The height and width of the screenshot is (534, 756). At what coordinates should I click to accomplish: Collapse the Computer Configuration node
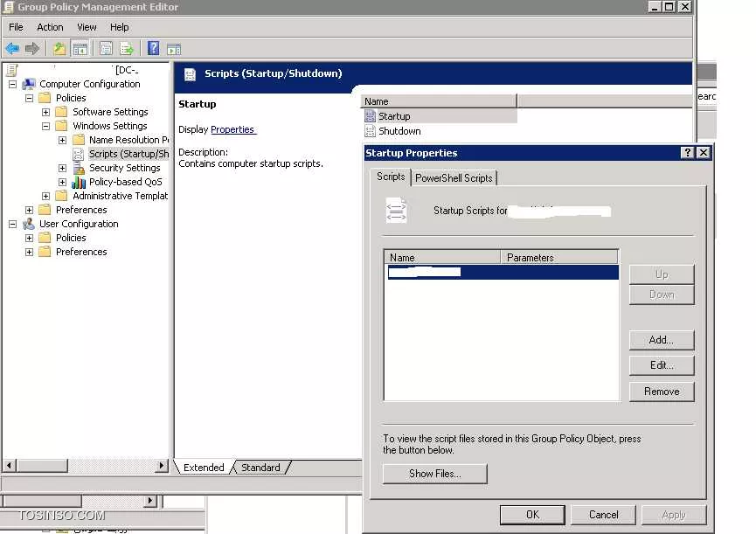point(13,85)
